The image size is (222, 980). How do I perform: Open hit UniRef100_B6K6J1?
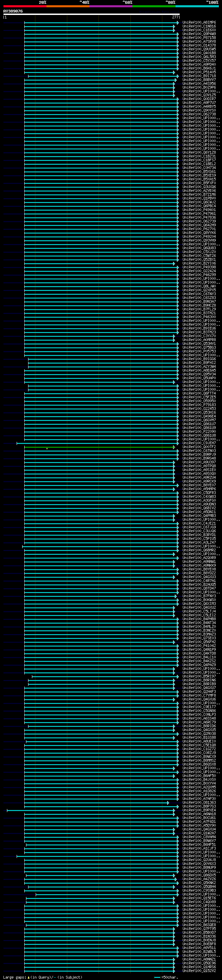coord(199,68)
